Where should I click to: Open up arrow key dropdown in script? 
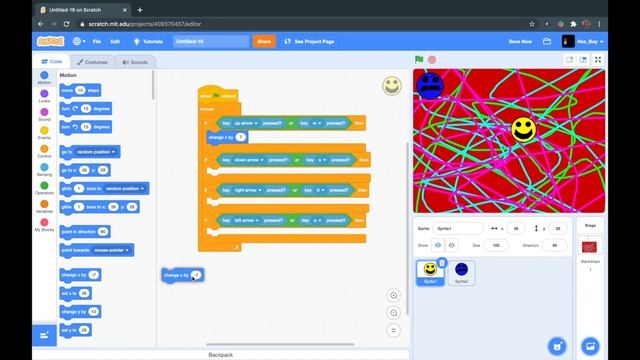coord(246,123)
